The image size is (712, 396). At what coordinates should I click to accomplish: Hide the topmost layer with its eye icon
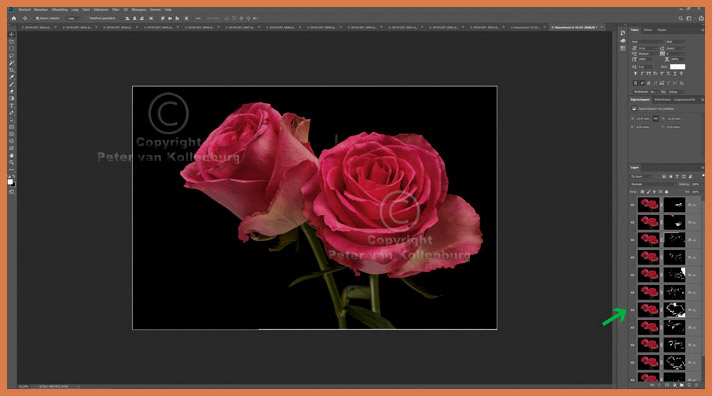[633, 205]
